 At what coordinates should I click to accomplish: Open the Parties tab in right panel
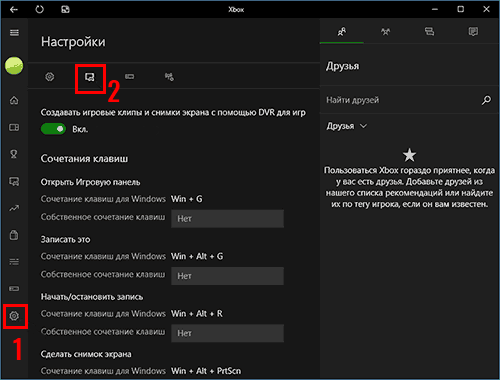(x=385, y=32)
